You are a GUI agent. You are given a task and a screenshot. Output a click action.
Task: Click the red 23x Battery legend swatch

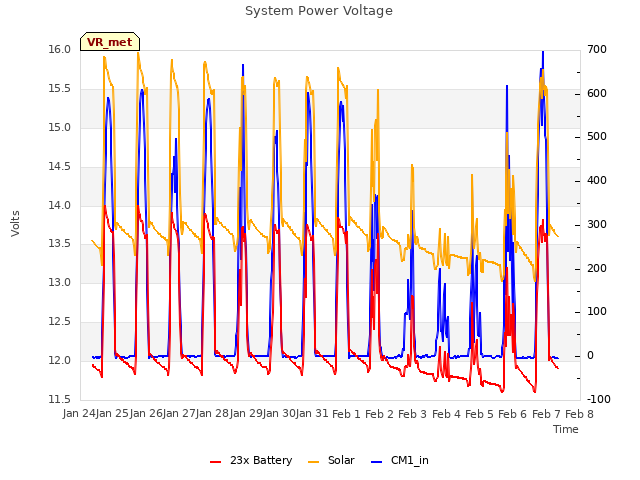(216, 462)
